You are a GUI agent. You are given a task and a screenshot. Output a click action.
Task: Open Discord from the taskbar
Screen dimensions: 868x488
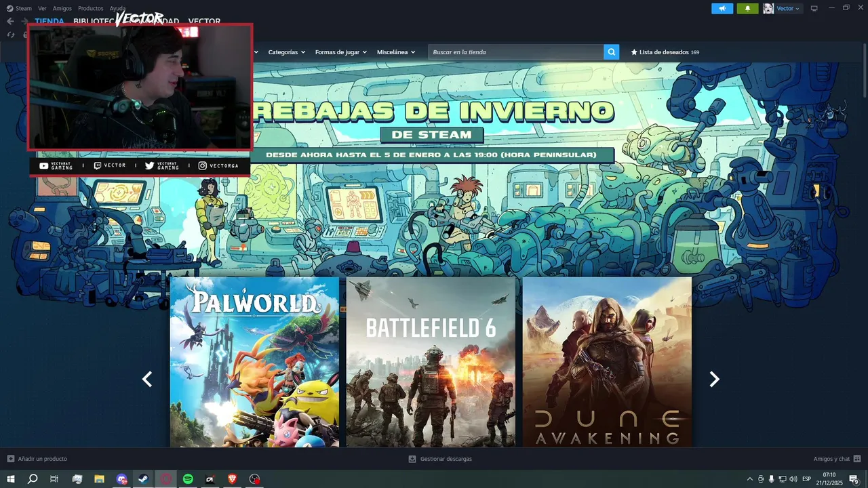coord(121,479)
